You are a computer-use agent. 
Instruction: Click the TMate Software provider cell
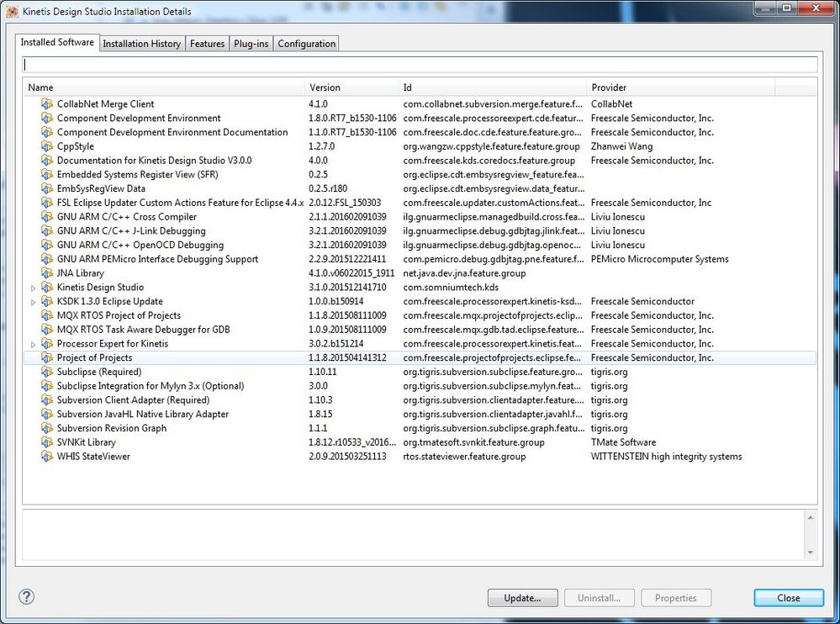click(623, 442)
